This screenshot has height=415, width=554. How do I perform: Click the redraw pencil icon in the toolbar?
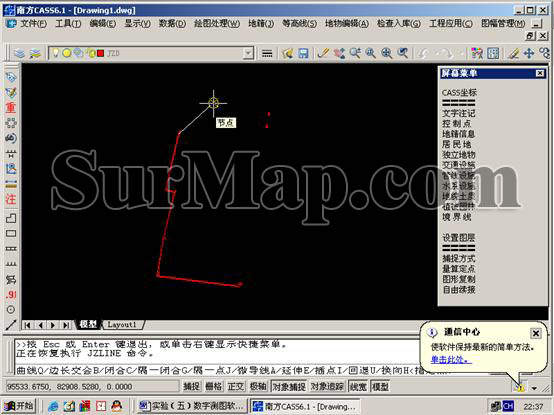(323, 53)
